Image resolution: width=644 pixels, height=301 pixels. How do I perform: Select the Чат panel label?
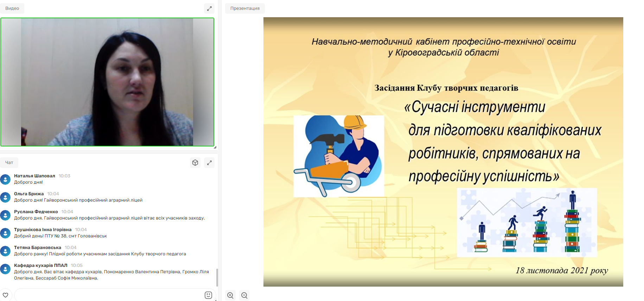pos(9,163)
